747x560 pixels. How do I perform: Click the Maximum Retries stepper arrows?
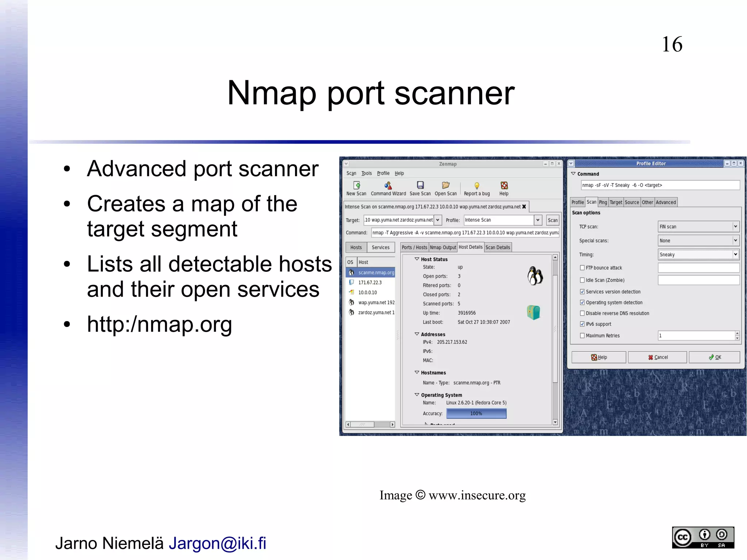[x=737, y=336]
